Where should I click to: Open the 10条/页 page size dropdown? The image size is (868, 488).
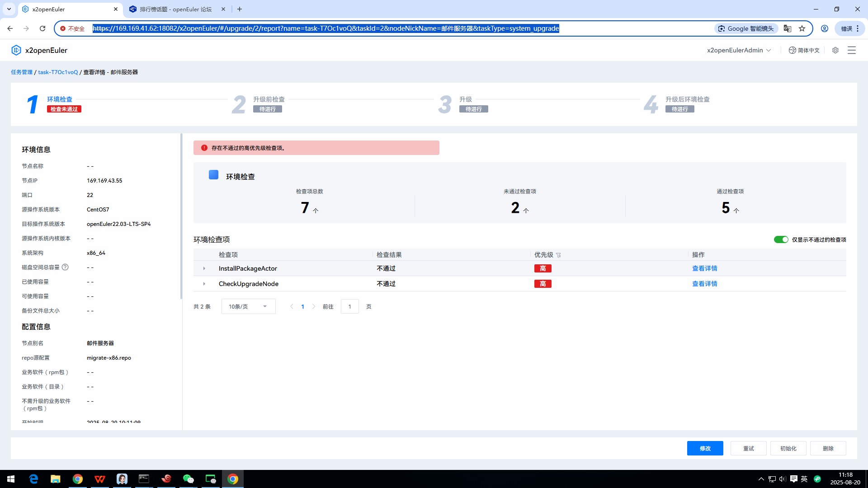[248, 306]
